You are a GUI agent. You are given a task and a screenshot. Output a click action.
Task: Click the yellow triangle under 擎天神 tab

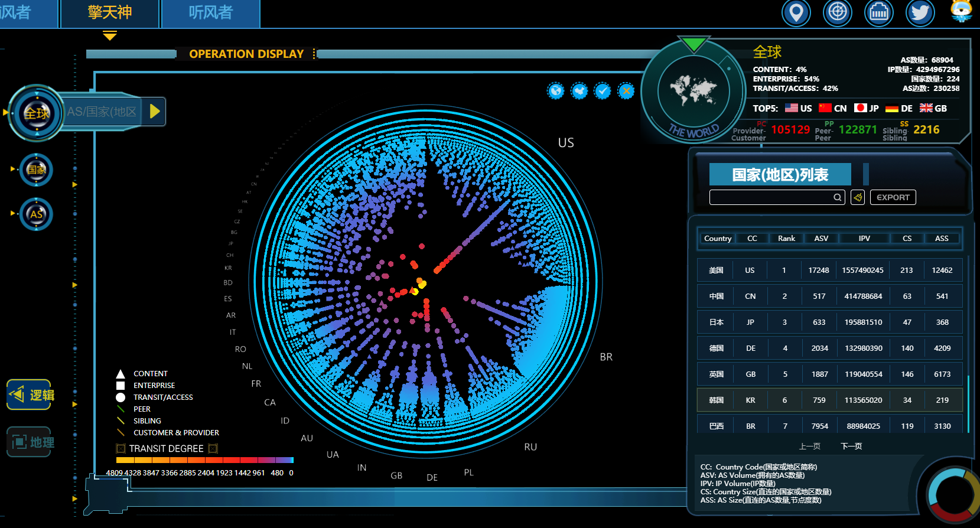(110, 36)
